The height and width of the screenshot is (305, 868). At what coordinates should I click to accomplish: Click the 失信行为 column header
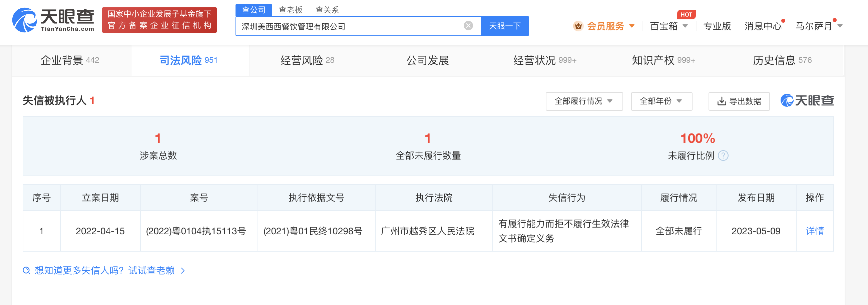click(x=566, y=198)
